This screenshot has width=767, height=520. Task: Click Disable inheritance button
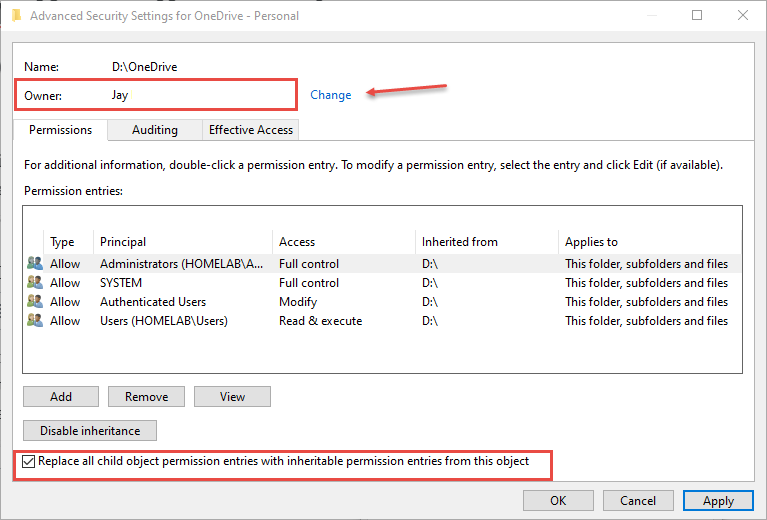90,431
